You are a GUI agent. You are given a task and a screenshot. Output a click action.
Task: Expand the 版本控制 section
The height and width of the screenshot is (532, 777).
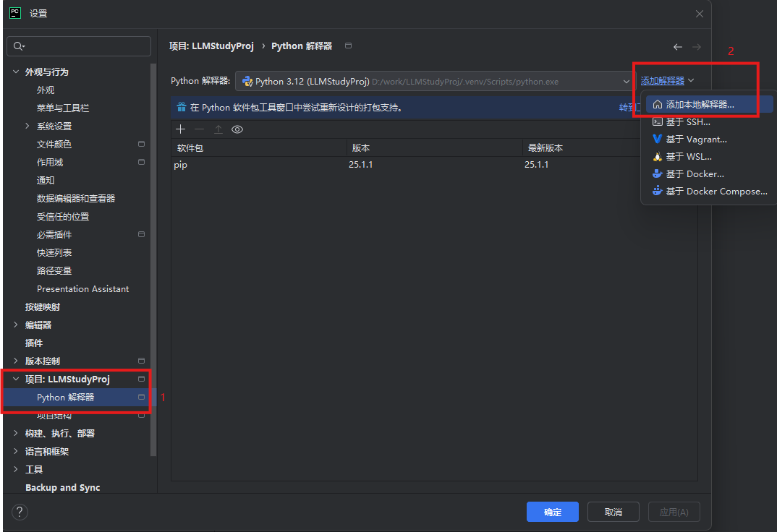pyautogui.click(x=16, y=361)
